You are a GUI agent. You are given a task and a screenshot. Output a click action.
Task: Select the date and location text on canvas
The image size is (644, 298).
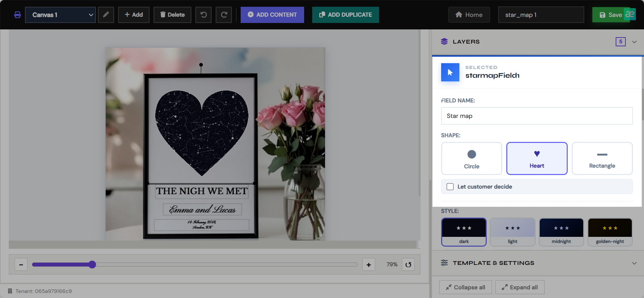(202, 225)
